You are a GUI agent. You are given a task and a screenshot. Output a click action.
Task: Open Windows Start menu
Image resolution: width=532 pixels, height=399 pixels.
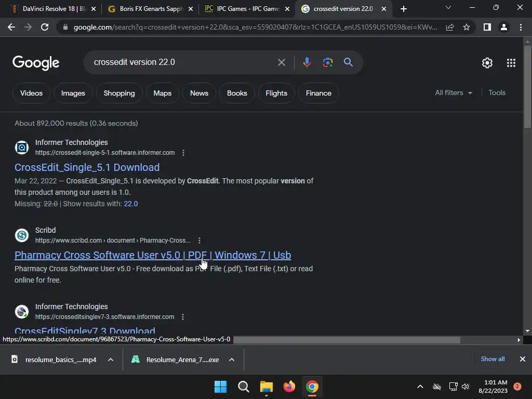pos(220,387)
